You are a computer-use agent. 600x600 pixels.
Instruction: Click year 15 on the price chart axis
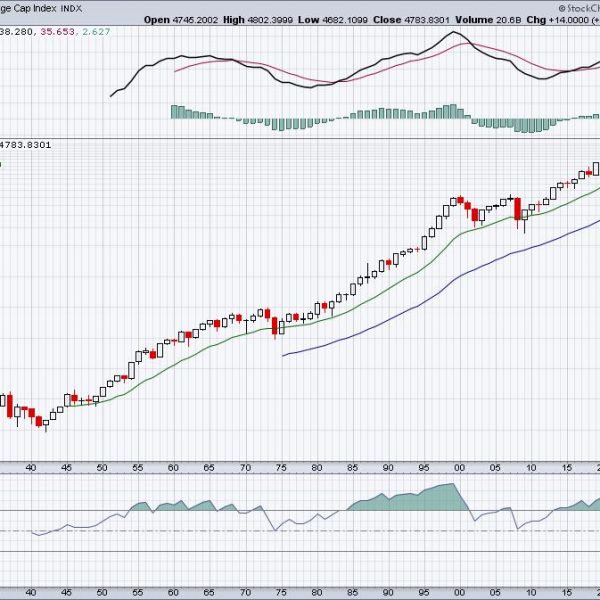[567, 468]
